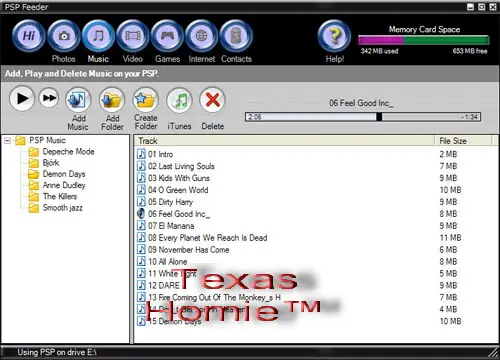The width and height of the screenshot is (500, 360).
Task: Click the Hi welcome button
Action: [x=29, y=36]
